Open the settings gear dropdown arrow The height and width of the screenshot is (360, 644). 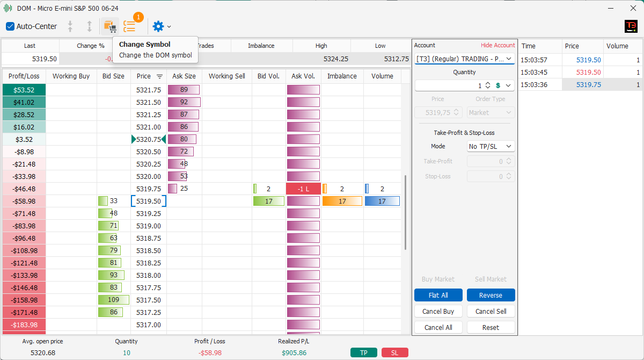click(169, 26)
